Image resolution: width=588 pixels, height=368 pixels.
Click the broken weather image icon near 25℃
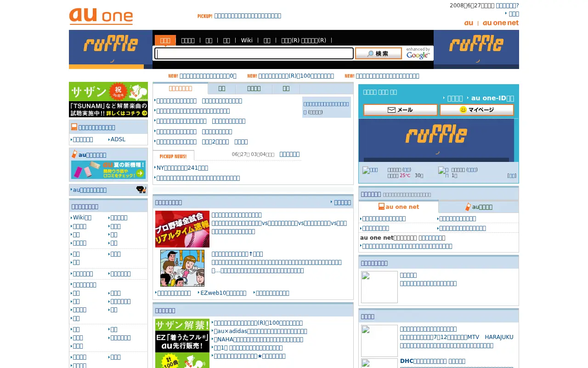(x=370, y=170)
